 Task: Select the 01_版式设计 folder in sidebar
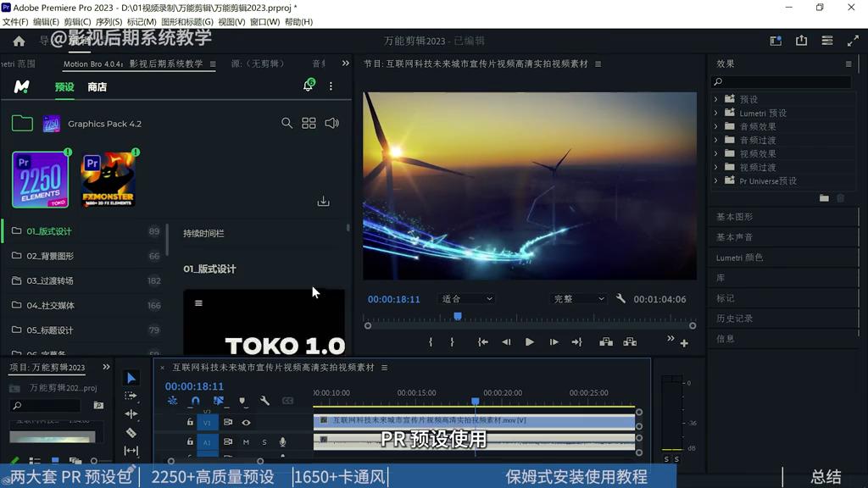pyautogui.click(x=49, y=230)
